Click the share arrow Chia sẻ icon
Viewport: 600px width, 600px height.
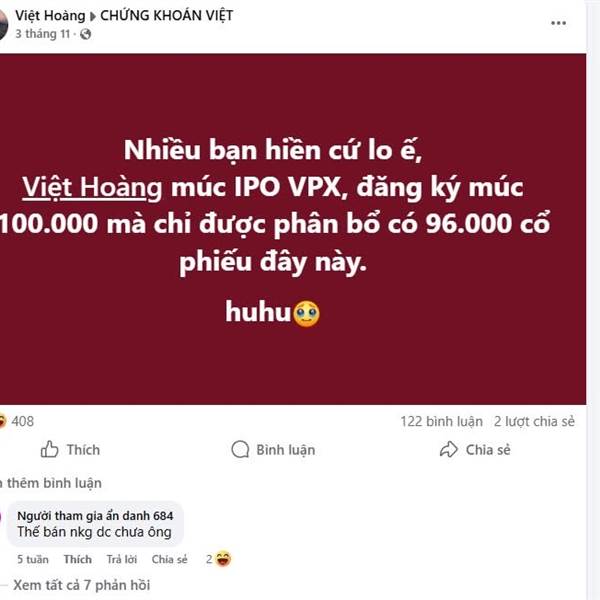448,449
